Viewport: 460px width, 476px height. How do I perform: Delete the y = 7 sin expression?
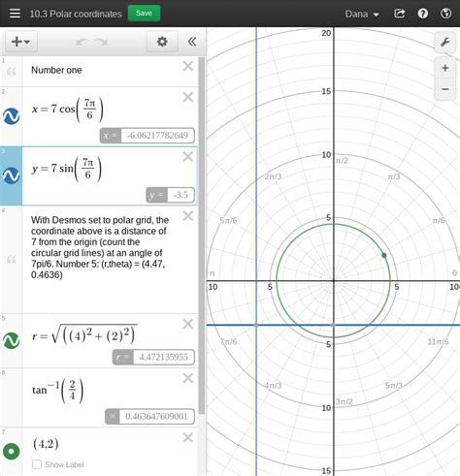tap(188, 156)
